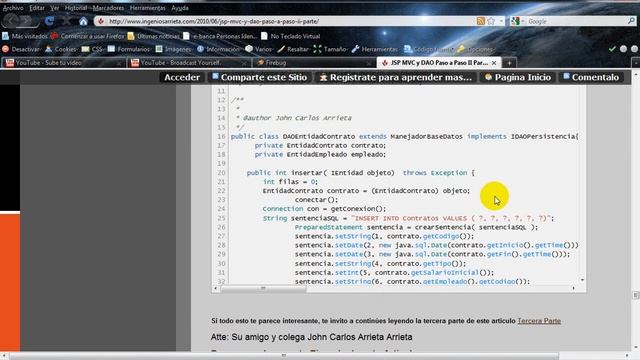Open the Opciones developer toolbar menu
Image resolution: width=640 pixels, height=360 pixels.
point(475,49)
